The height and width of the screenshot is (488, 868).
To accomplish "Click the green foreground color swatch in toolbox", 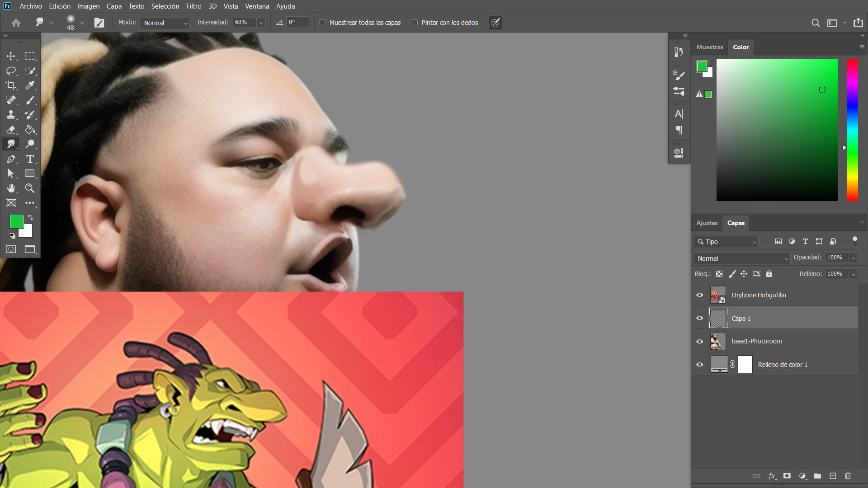I will [16, 221].
